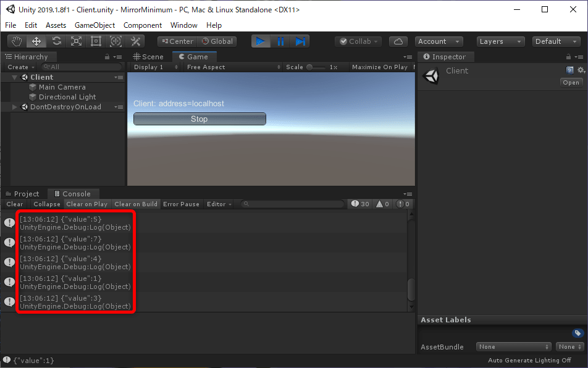
Task: Open the Collab dropdown
Action: coord(358,41)
